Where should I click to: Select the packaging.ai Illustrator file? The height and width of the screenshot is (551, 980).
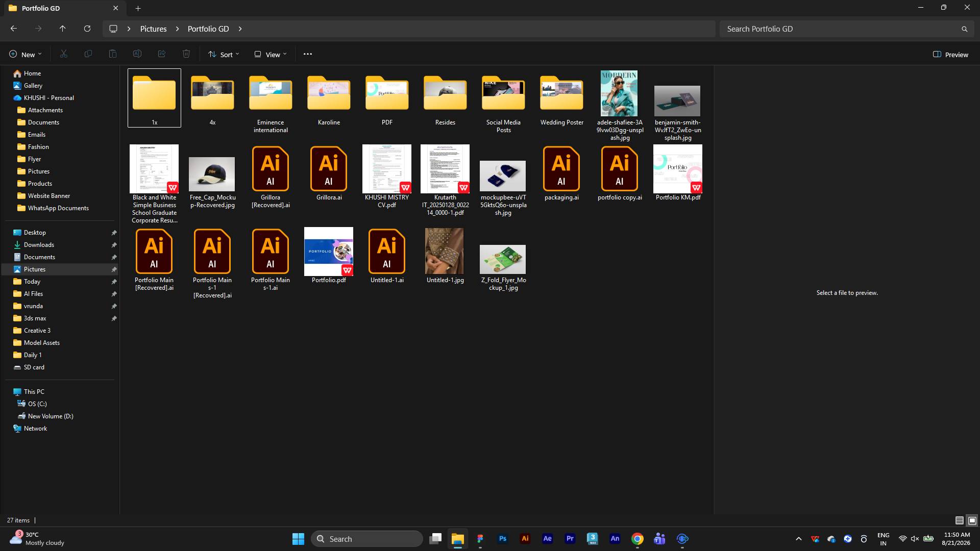point(561,173)
